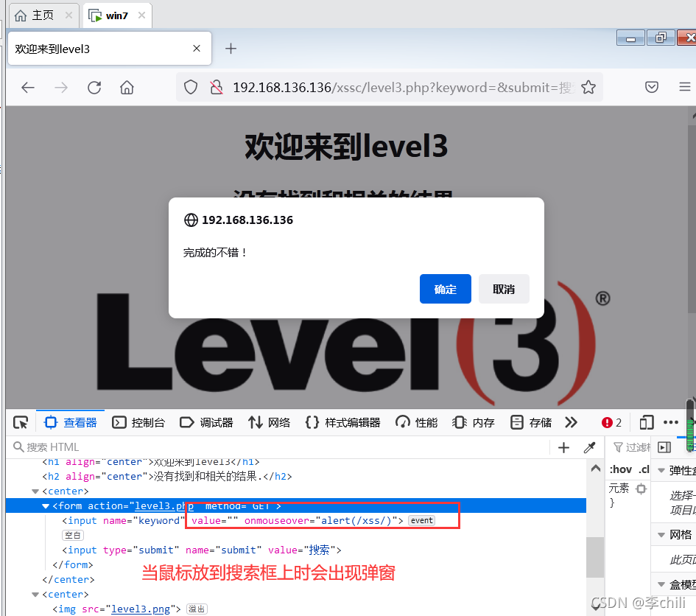Open Firefox hamburger menu
The height and width of the screenshot is (616, 696).
(x=685, y=87)
